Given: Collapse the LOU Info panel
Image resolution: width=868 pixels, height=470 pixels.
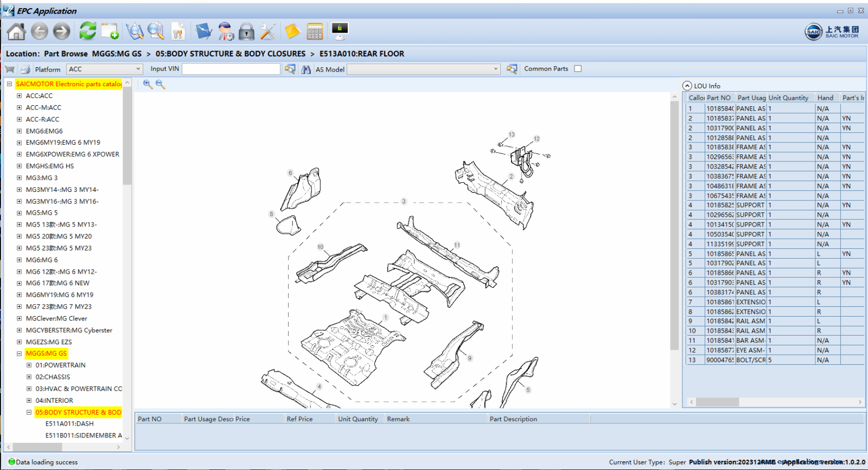Looking at the screenshot, I should click(687, 86).
